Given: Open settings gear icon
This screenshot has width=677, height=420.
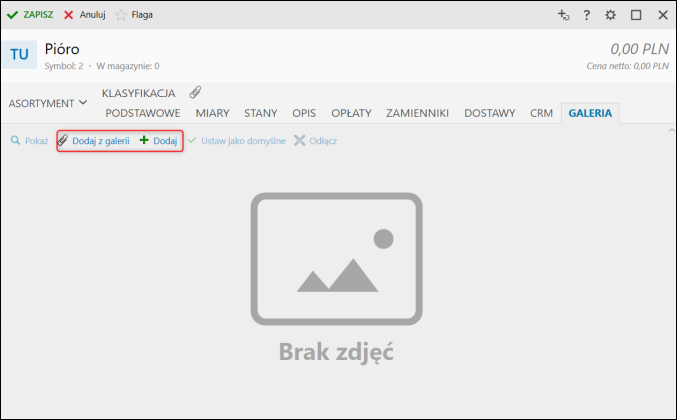Looking at the screenshot, I should click(x=610, y=15).
